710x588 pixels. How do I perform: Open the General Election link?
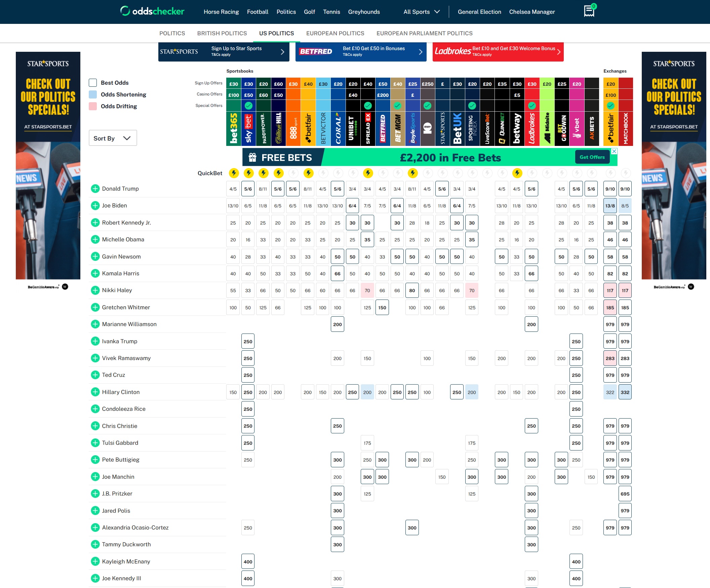click(479, 12)
